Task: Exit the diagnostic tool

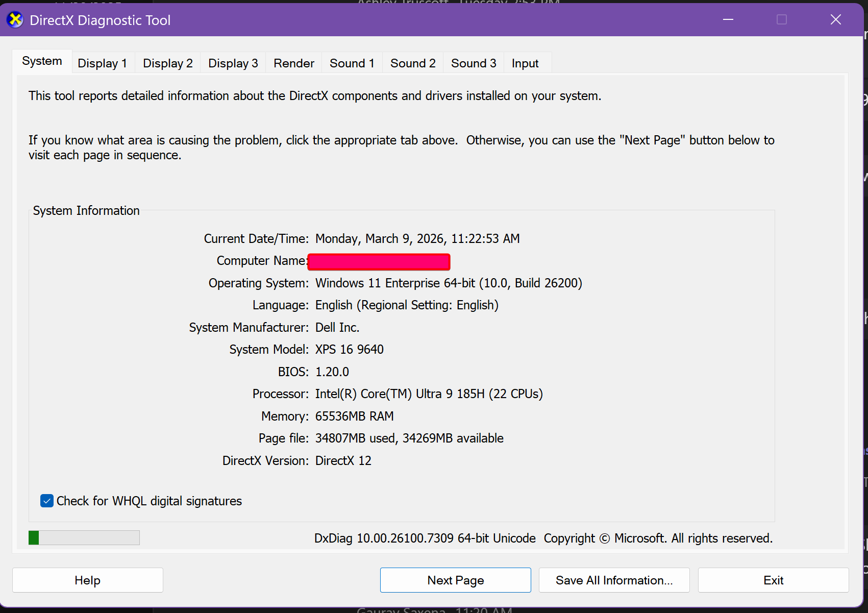Action: [x=774, y=580]
